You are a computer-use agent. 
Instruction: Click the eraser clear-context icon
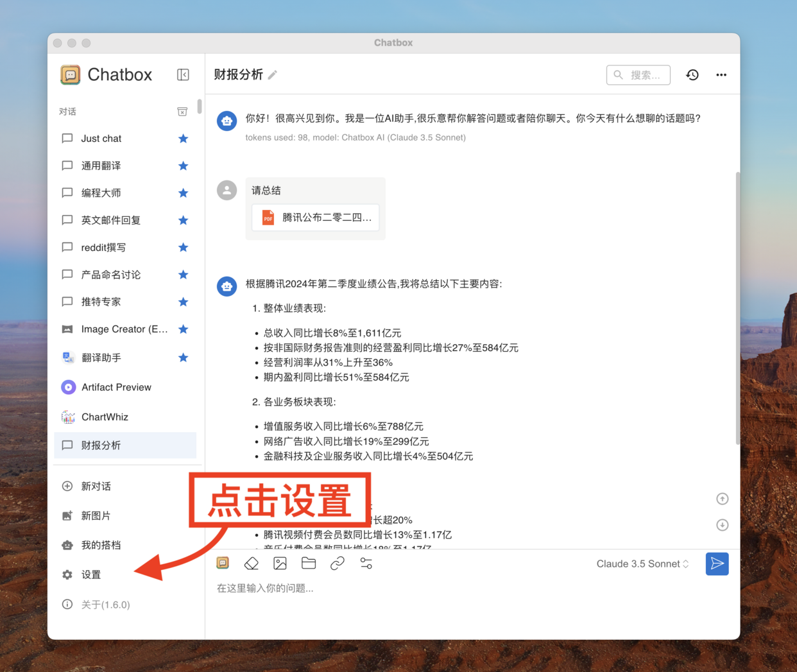pos(252,564)
